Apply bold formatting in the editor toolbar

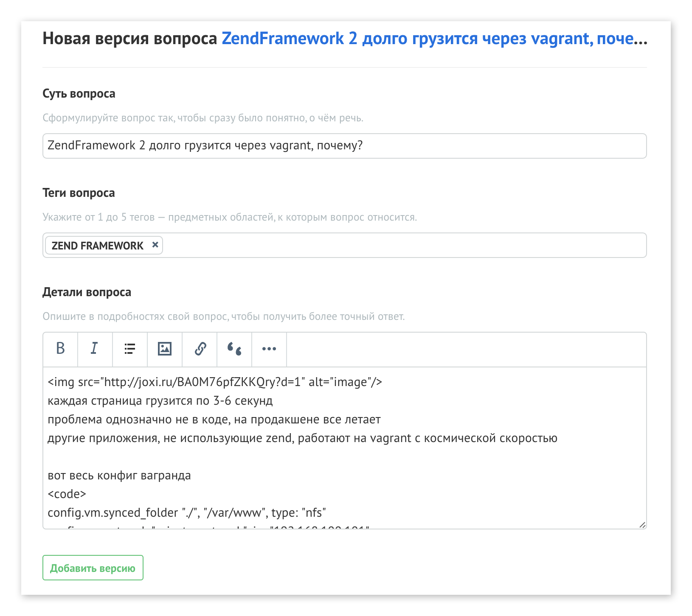pos(60,349)
